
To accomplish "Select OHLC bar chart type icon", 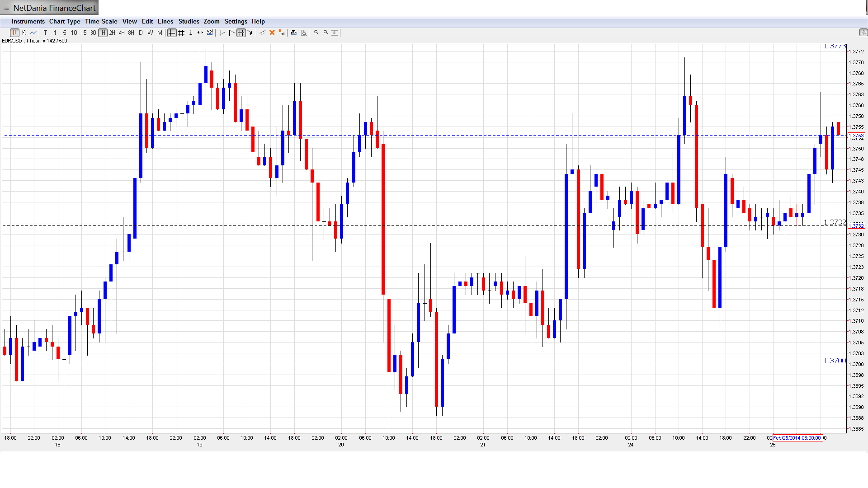I will click(24, 33).
